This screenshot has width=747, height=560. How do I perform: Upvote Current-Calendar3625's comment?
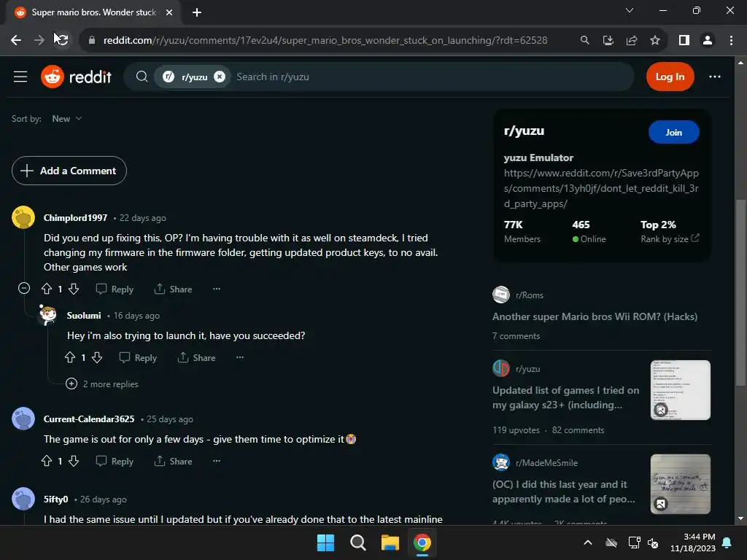[47, 461]
